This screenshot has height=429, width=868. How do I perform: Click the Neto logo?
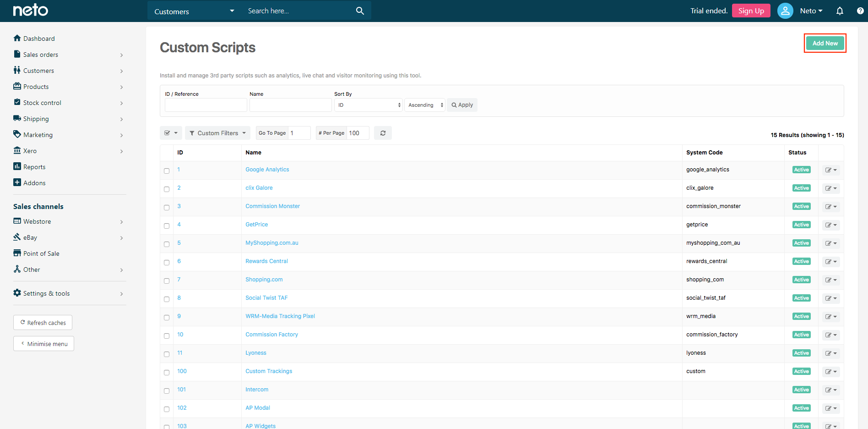(30, 10)
